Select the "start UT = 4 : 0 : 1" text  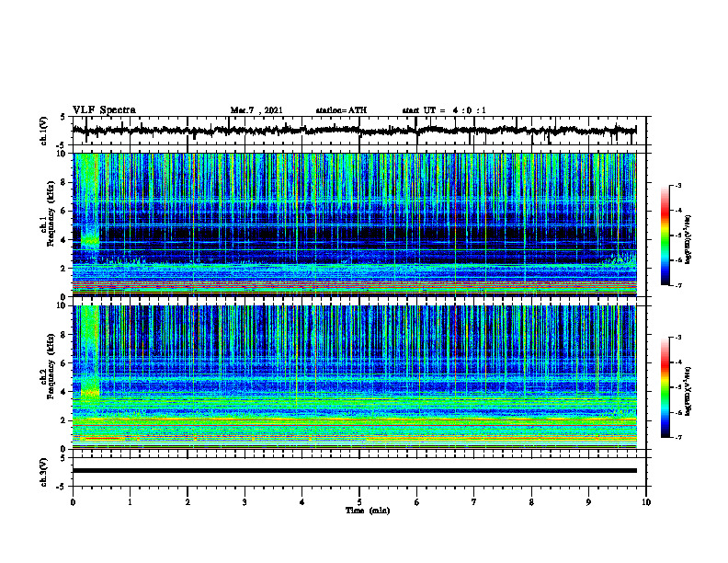[x=444, y=110]
